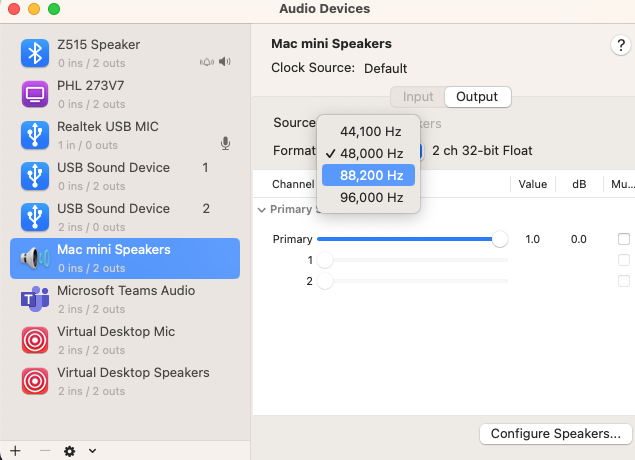
Task: Select 44,100 Hz sample rate
Action: point(369,131)
